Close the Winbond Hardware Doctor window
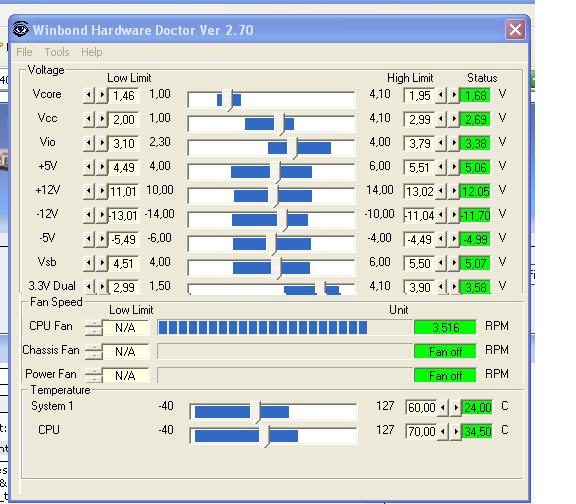Image resolution: width=576 pixels, height=504 pixels. pyautogui.click(x=515, y=29)
